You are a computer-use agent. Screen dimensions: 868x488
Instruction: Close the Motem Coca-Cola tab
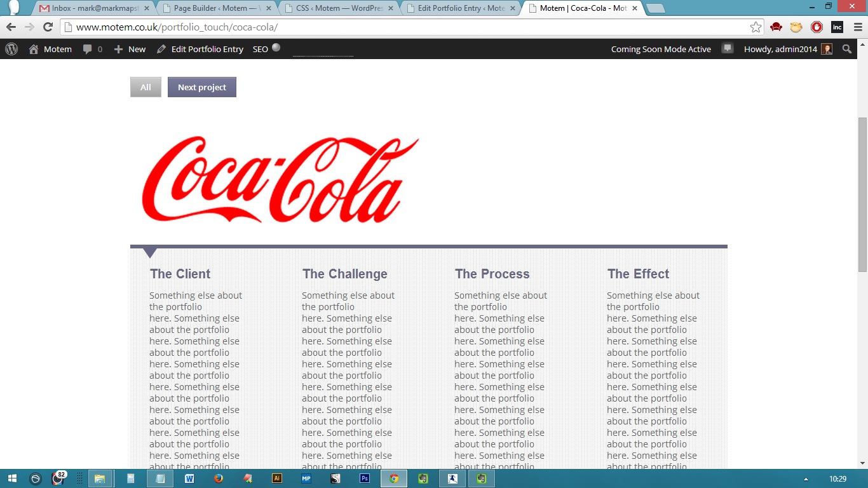pyautogui.click(x=634, y=8)
